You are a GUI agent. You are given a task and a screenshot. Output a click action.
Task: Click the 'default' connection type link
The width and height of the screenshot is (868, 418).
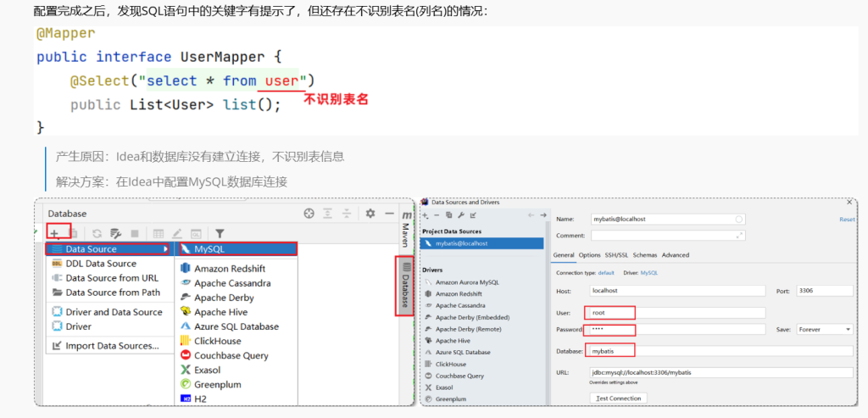click(x=606, y=273)
